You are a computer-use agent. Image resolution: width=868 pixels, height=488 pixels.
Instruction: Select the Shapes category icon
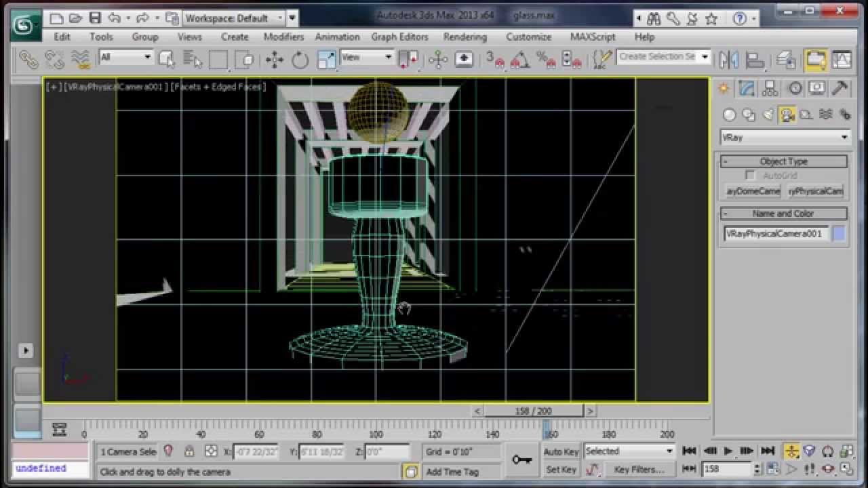[749, 115]
